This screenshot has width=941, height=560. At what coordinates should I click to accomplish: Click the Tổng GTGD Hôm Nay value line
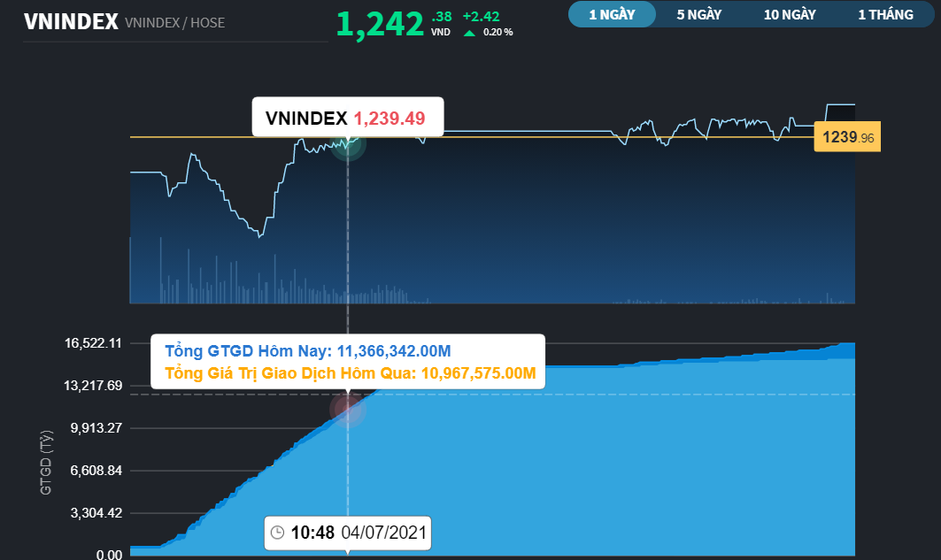click(x=307, y=351)
